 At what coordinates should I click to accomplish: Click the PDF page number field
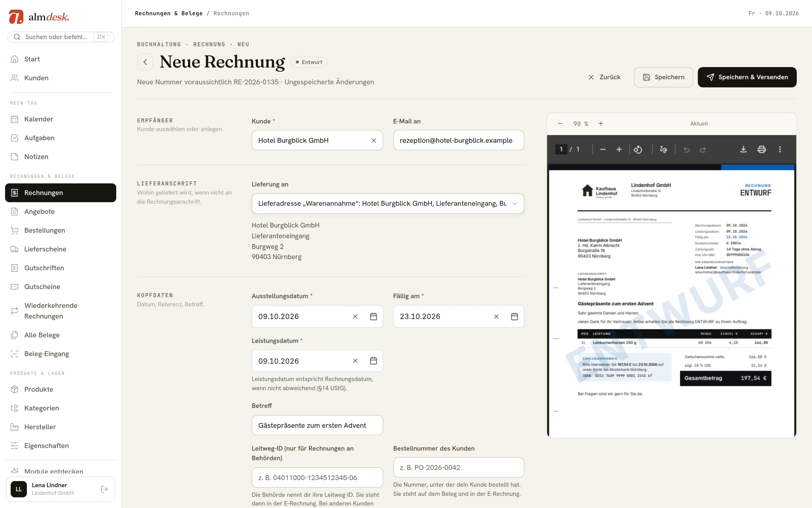pyautogui.click(x=561, y=149)
